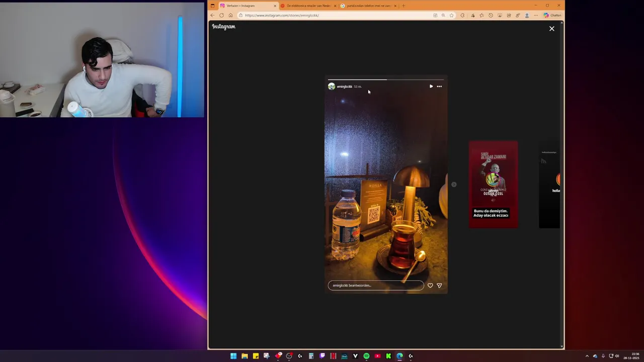
Task: Open the zoom control in the address bar
Action: click(x=443, y=15)
